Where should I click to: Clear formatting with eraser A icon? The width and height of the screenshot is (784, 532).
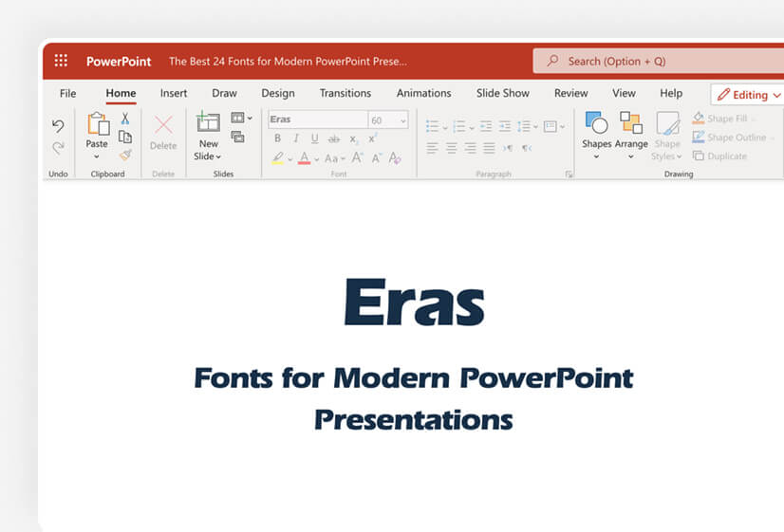point(395,158)
